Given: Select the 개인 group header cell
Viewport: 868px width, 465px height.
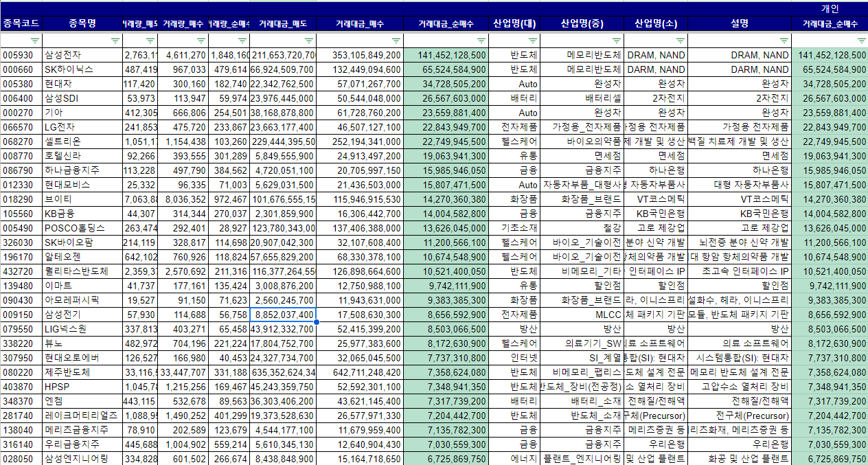Looking at the screenshot, I should pos(830,8).
